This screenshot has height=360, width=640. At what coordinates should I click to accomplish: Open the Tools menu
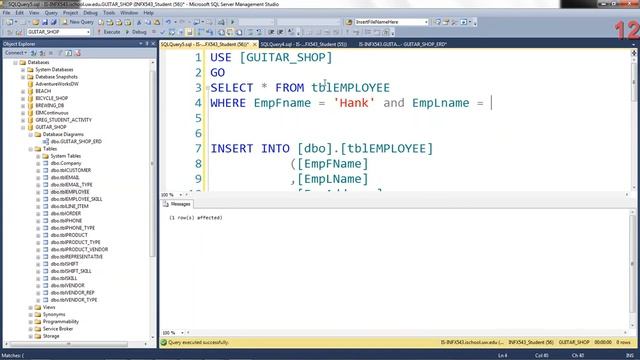(109, 13)
